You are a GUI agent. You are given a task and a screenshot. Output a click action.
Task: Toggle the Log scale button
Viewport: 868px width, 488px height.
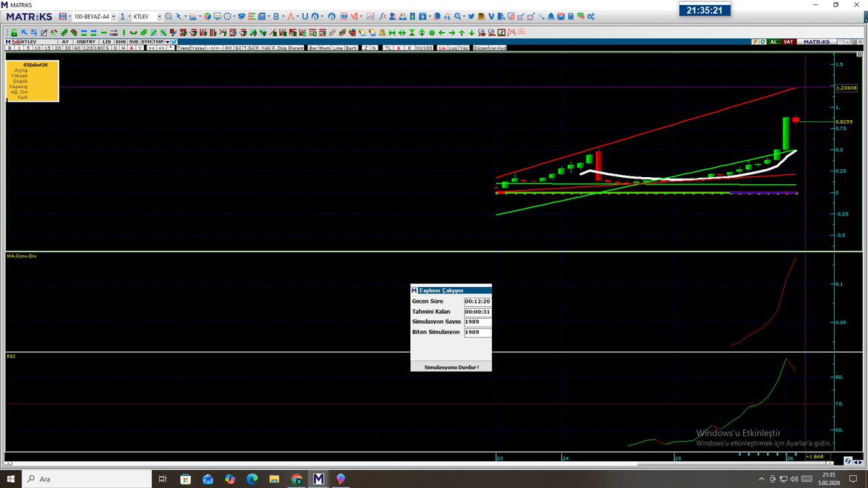(452, 48)
